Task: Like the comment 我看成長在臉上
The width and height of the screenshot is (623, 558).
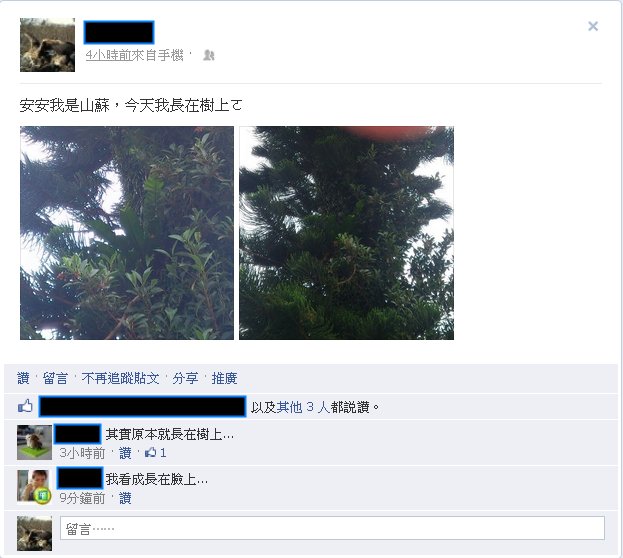Action: (x=125, y=498)
